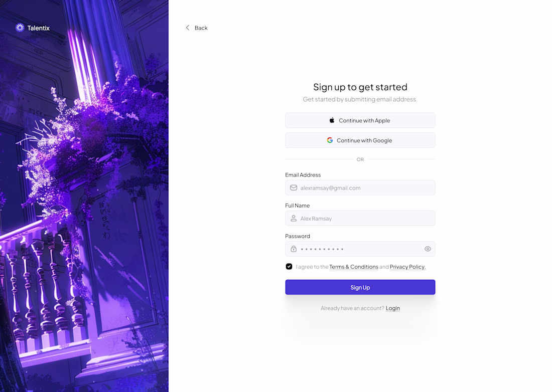Image resolution: width=552 pixels, height=392 pixels.
Task: Click the Talentix logo icon
Action: point(20,28)
